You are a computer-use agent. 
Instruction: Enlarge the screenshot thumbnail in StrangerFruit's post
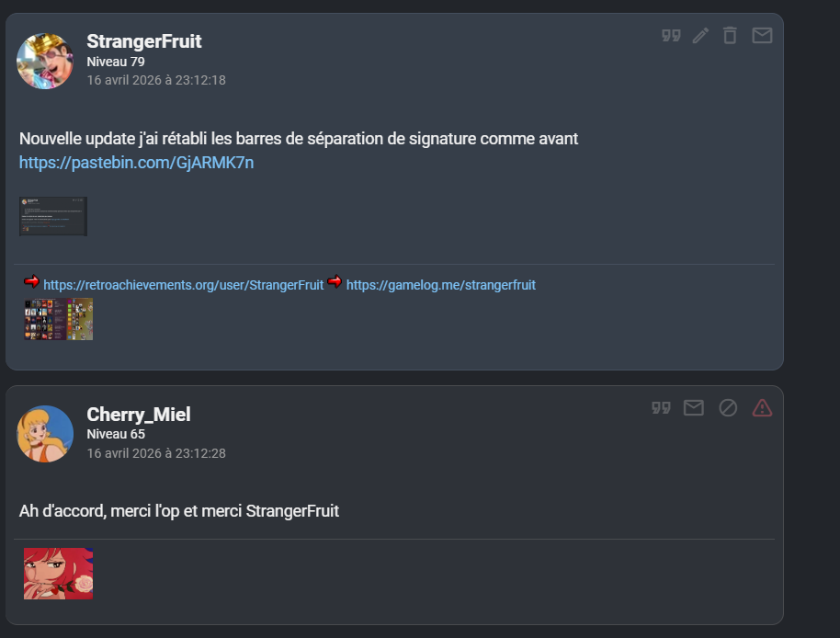(53, 216)
